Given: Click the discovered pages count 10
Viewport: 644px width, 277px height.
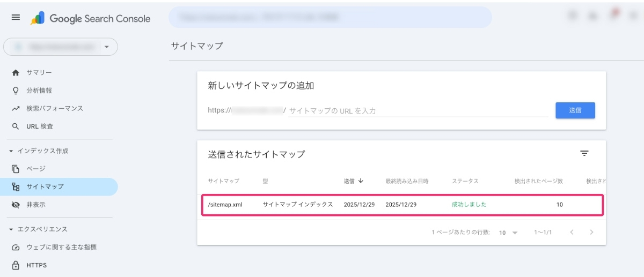Looking at the screenshot, I should coord(559,205).
